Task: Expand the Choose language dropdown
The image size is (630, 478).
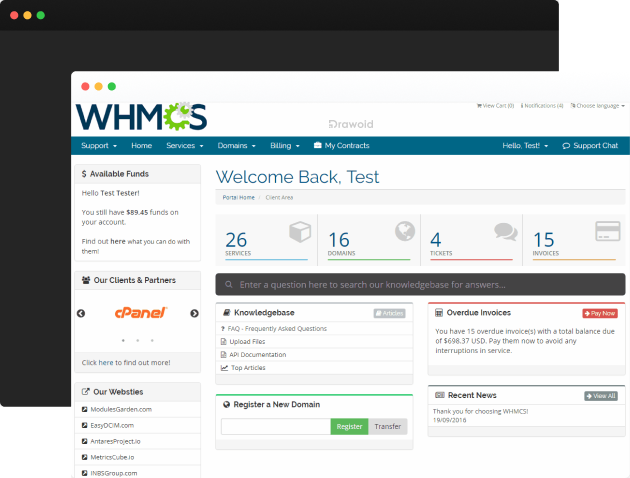Action: [598, 106]
